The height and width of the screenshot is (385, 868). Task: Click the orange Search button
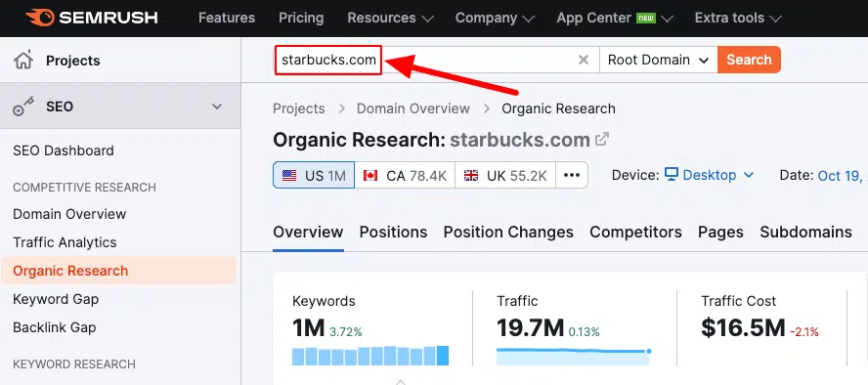tap(749, 60)
